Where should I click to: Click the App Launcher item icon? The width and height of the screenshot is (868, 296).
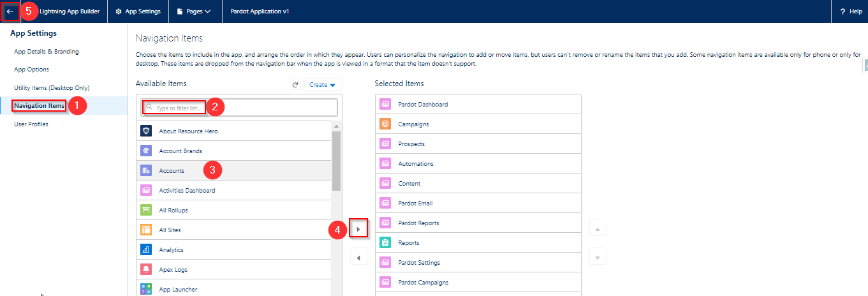click(146, 289)
